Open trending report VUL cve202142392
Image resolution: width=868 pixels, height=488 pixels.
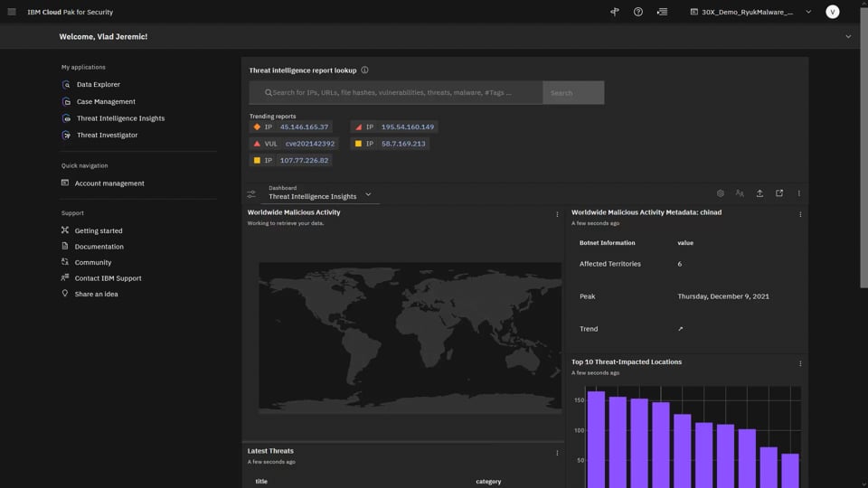[293, 144]
